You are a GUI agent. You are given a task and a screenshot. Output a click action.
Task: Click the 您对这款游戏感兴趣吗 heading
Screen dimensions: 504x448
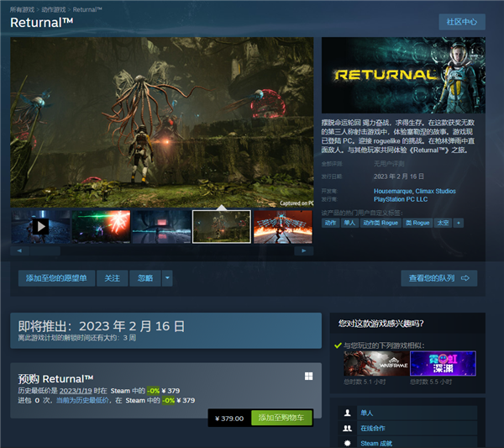[381, 324]
